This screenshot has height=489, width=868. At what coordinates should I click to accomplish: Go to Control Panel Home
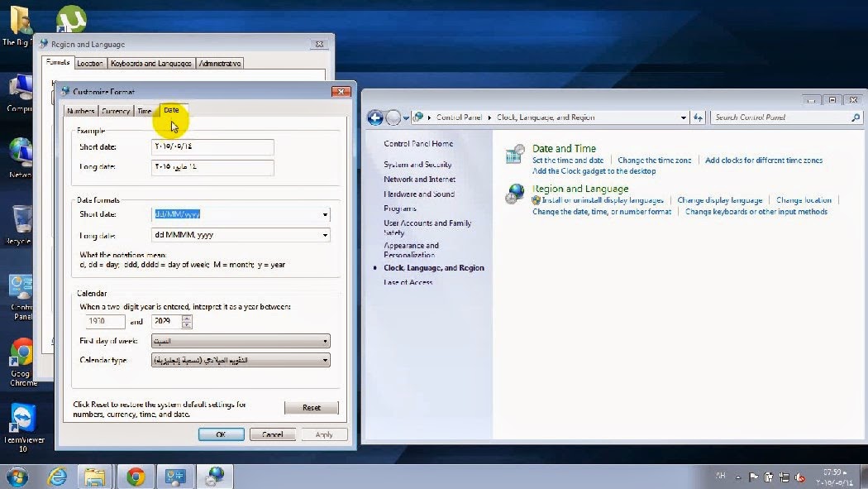(418, 143)
